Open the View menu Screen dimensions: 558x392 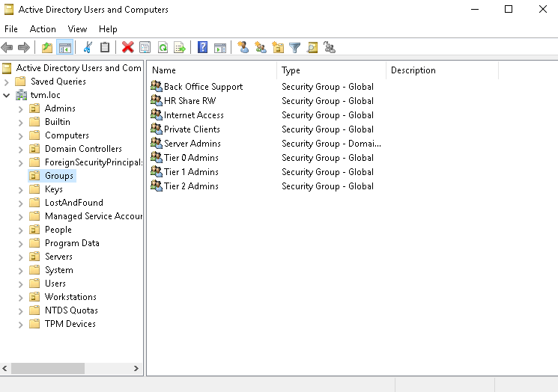click(x=77, y=28)
